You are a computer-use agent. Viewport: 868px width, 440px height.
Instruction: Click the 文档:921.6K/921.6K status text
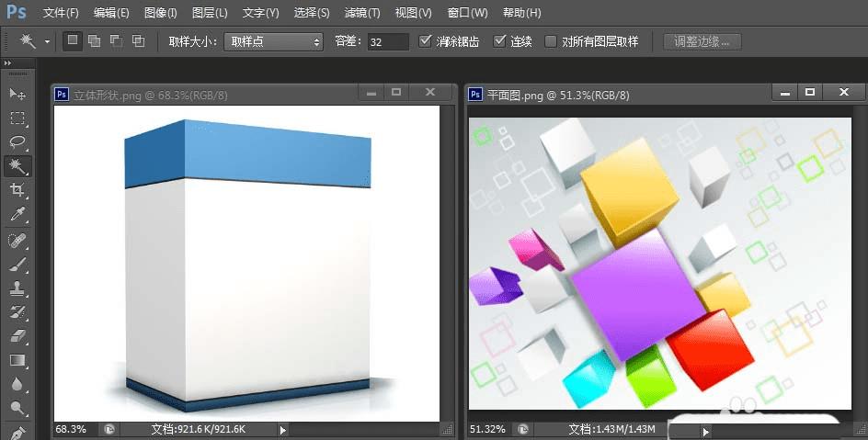click(x=199, y=429)
